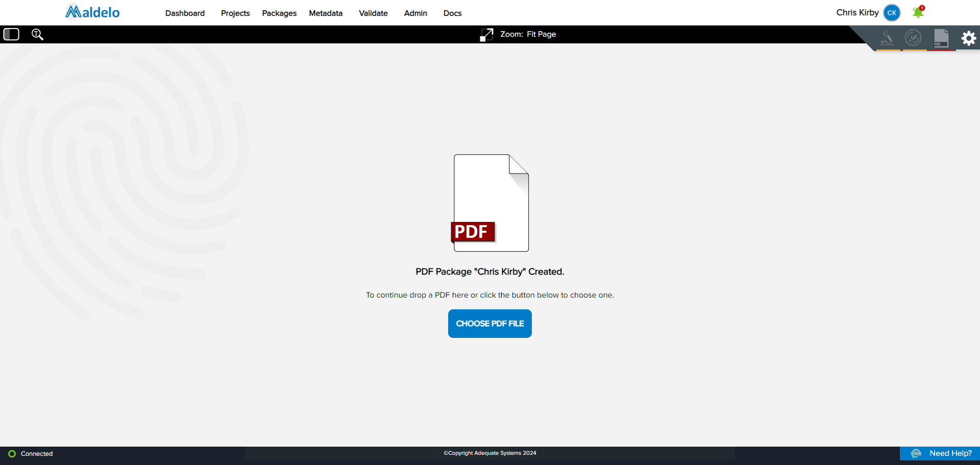Go to the Dashboard menu

(185, 13)
